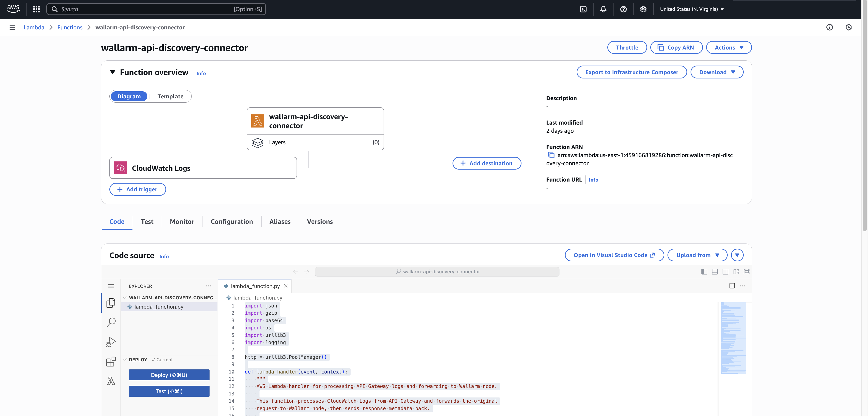Viewport: 868px width, 416px height.
Task: Open the notifications bell icon
Action: coord(603,9)
